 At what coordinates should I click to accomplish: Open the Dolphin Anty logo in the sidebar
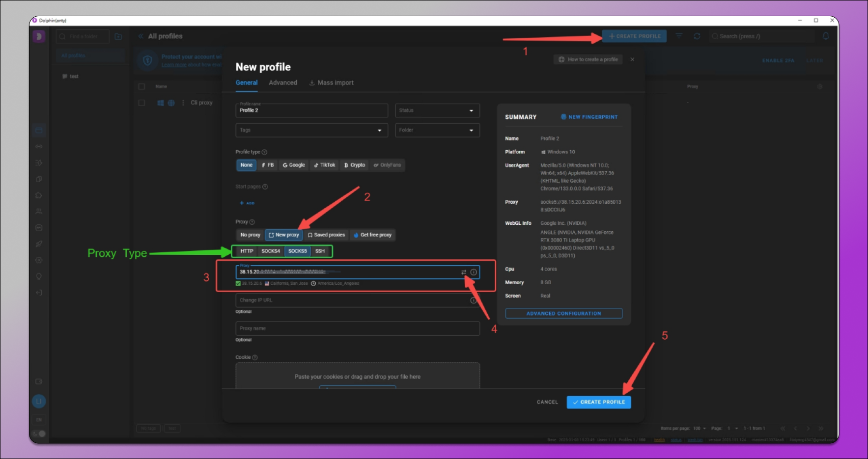pos(39,36)
